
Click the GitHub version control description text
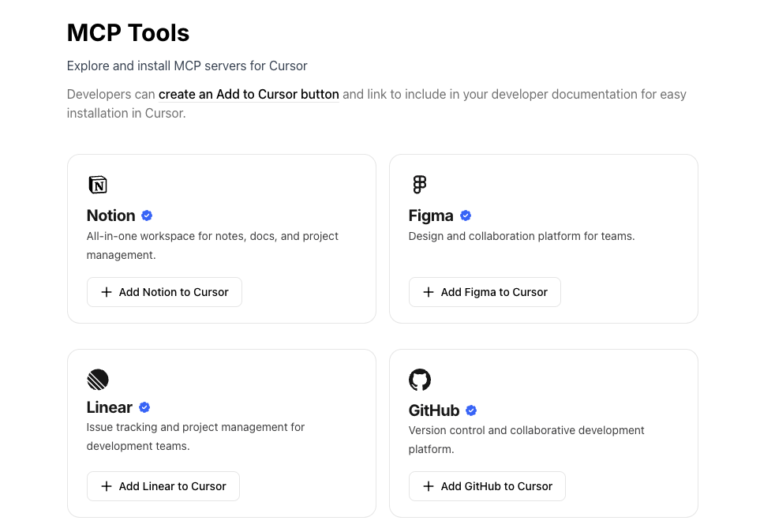click(x=526, y=440)
